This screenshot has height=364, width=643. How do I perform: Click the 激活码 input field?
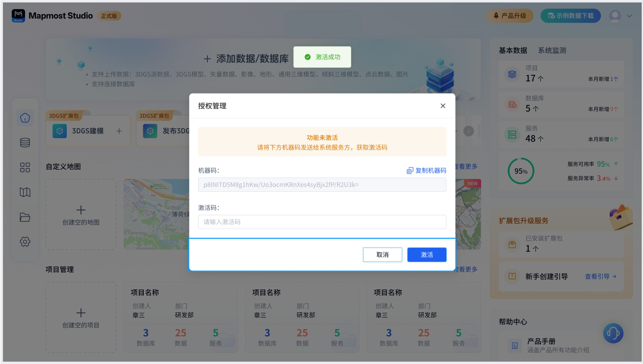[322, 222]
